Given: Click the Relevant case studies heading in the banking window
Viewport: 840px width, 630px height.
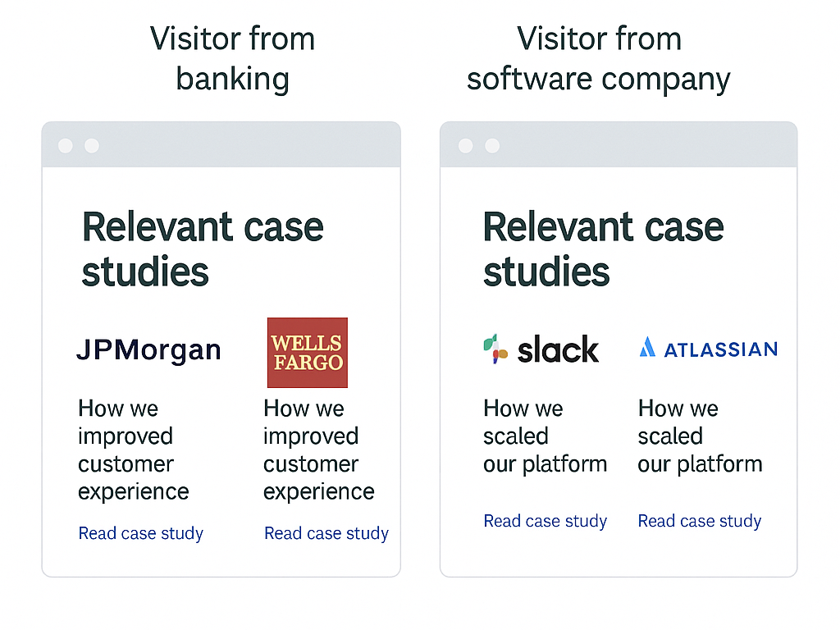Looking at the screenshot, I should click(203, 249).
